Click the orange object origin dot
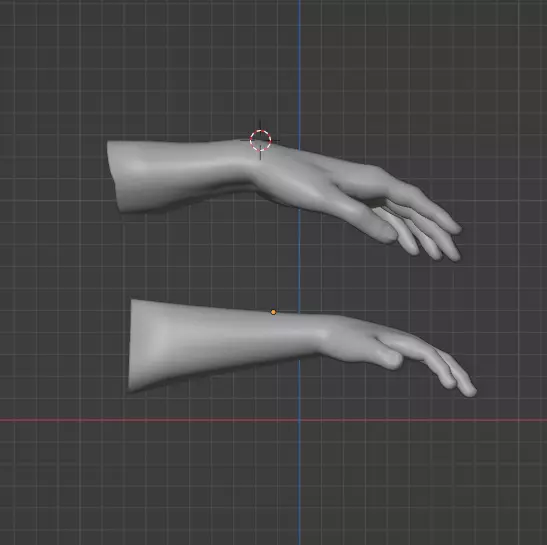The height and width of the screenshot is (545, 547). (274, 312)
